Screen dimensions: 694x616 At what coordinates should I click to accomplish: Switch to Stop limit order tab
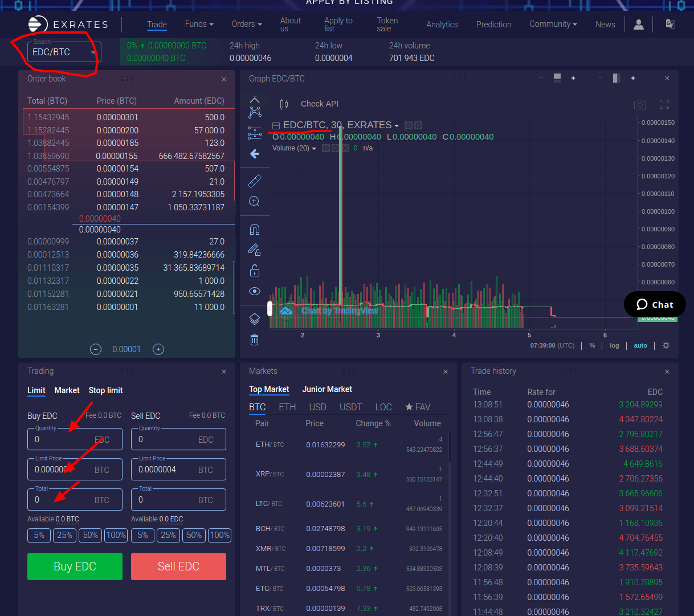[105, 390]
